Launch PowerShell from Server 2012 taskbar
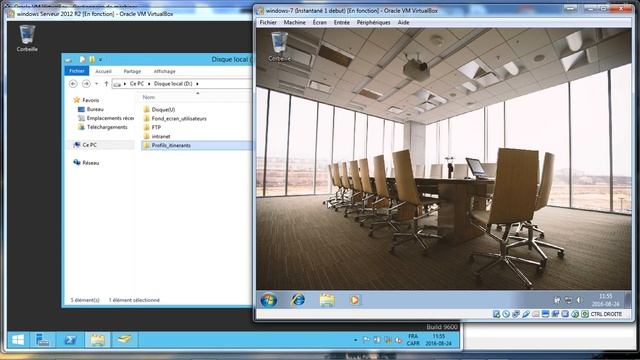The width and height of the screenshot is (640, 360). (70, 340)
